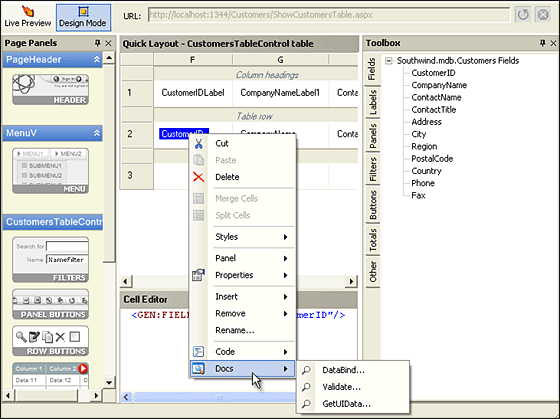Pin the Page Panels pane

(x=98, y=43)
